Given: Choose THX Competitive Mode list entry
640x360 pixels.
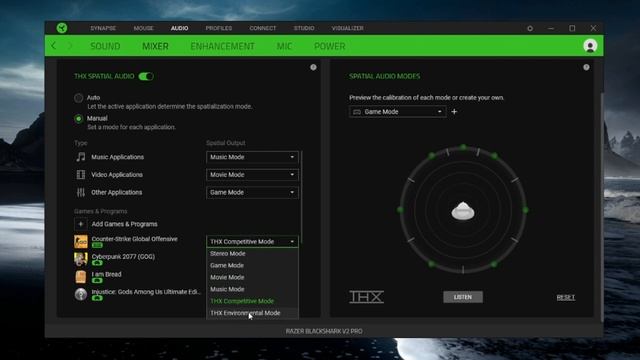Looking at the screenshot, I should pos(252,301).
